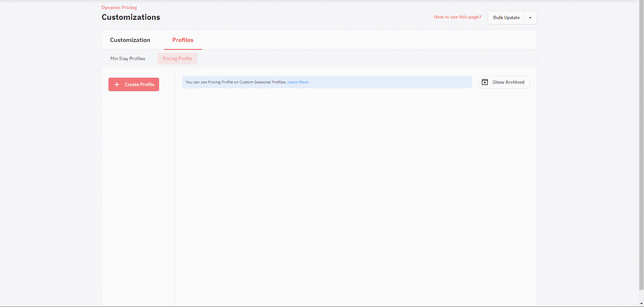The image size is (644, 307).
Task: Open the Learn More link
Action: pos(298,82)
